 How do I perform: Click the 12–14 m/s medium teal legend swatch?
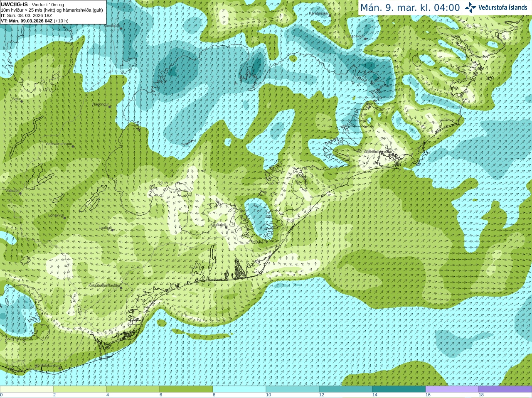pyautogui.click(x=346, y=389)
